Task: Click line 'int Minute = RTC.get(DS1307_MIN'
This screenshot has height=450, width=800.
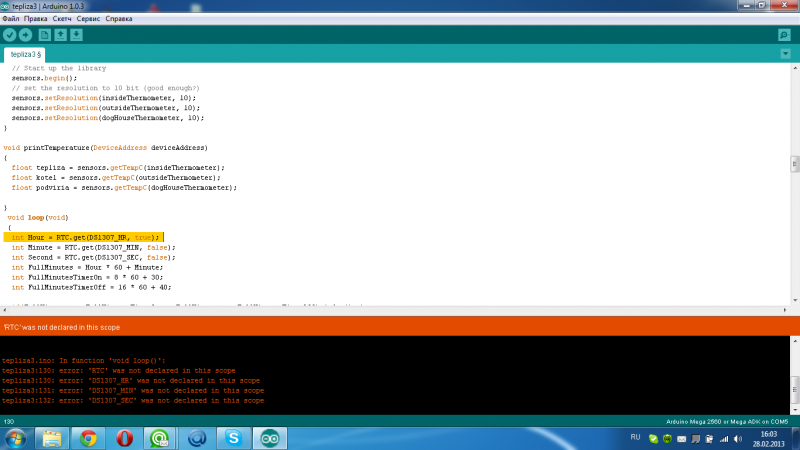Action: (x=93, y=247)
